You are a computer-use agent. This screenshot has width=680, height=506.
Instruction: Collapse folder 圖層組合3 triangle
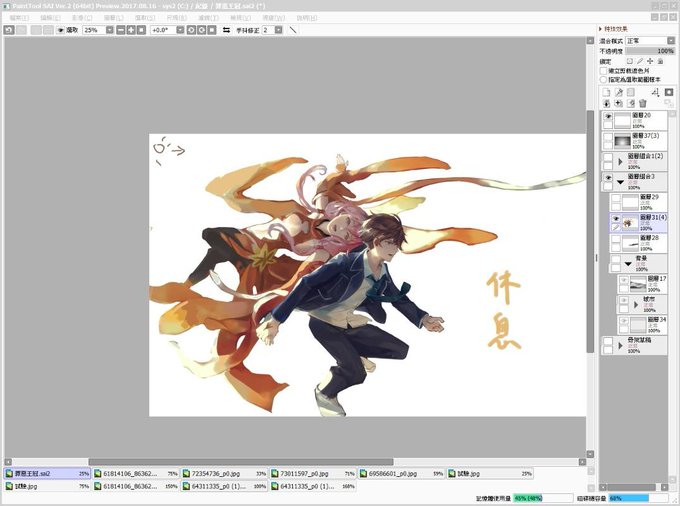click(620, 182)
